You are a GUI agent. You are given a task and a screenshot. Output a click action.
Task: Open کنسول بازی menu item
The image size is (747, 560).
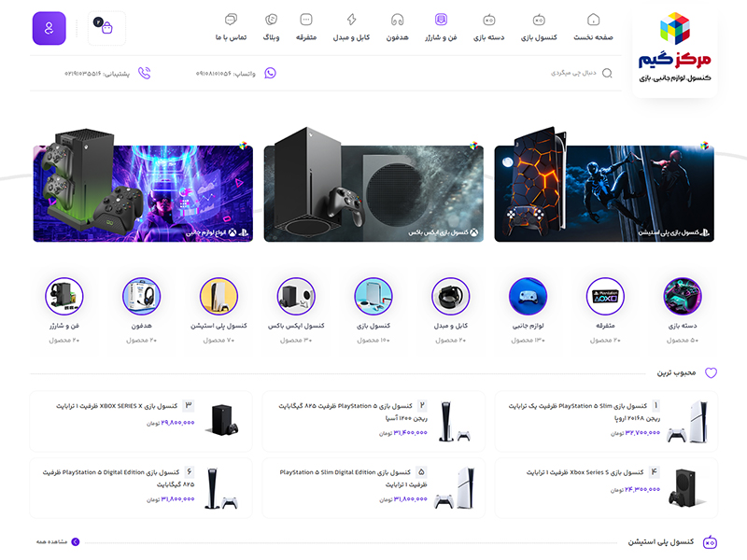coord(539,37)
